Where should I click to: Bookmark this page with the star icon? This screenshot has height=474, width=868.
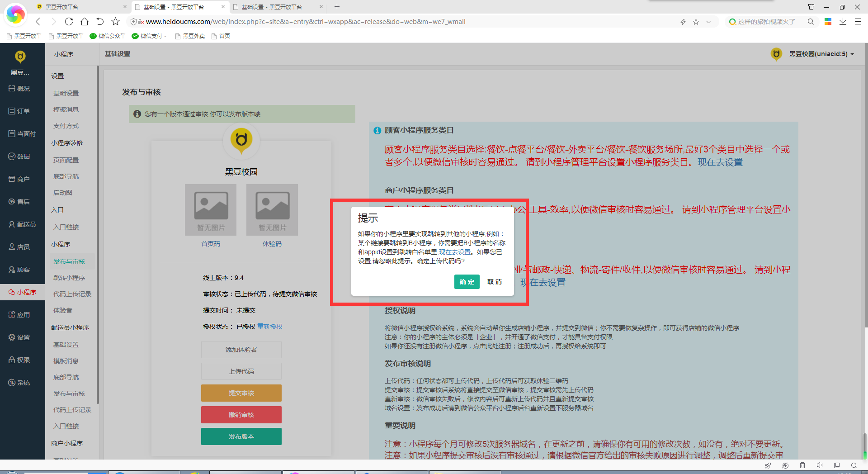(x=115, y=21)
